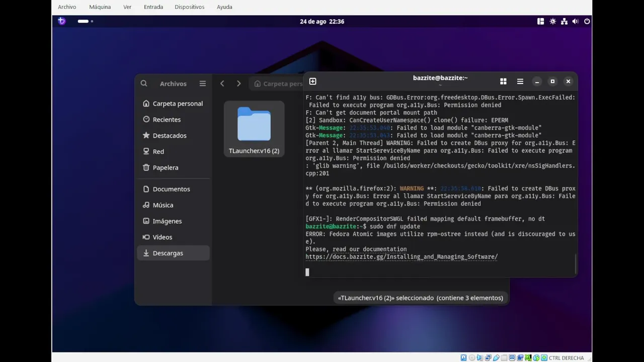
Task: Click the search icon in Archivos window
Action: [x=144, y=83]
